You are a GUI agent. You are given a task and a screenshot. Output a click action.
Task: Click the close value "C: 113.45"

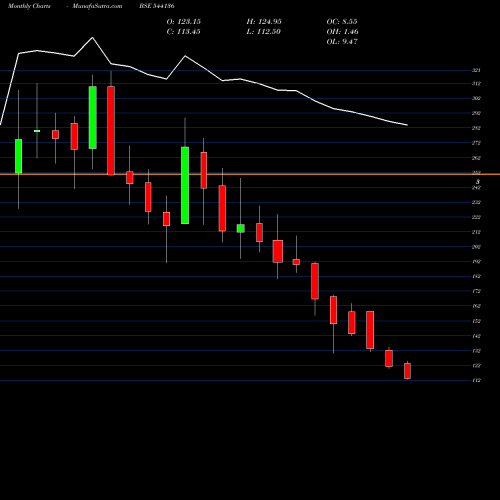[x=183, y=32]
